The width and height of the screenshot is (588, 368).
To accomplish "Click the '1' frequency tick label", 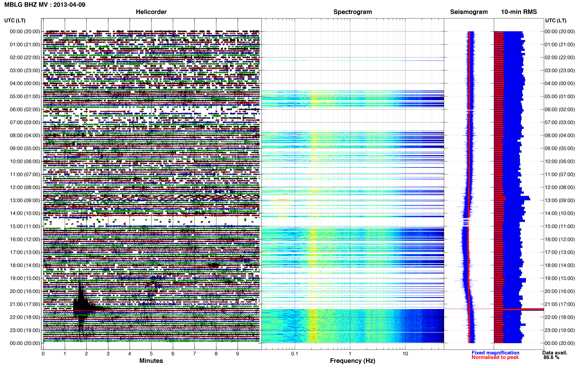I will point(350,353).
